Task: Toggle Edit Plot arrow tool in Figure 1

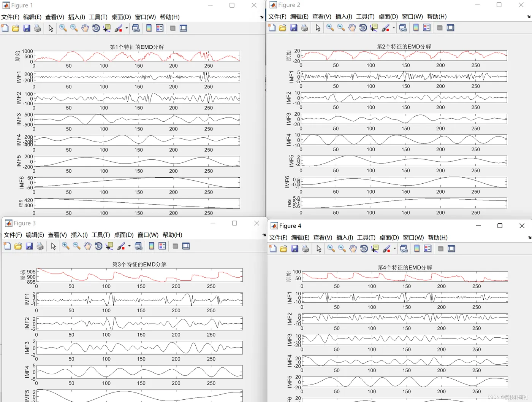Action: point(51,28)
